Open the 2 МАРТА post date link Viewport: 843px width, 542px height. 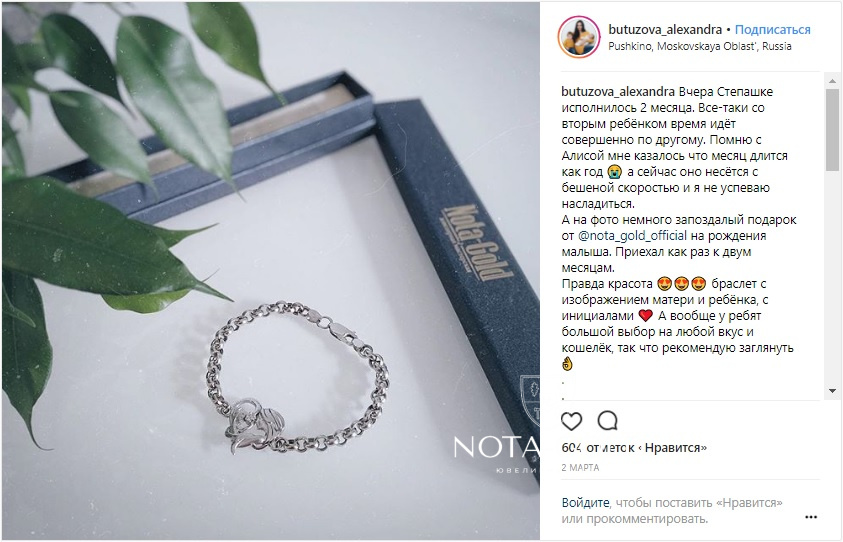coord(580,468)
